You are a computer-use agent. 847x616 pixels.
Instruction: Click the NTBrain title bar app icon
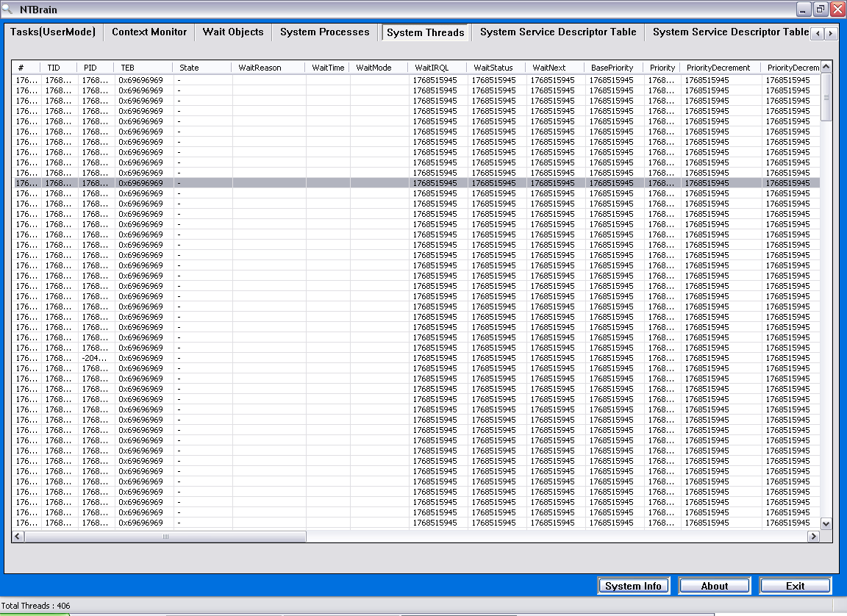tap(7, 10)
